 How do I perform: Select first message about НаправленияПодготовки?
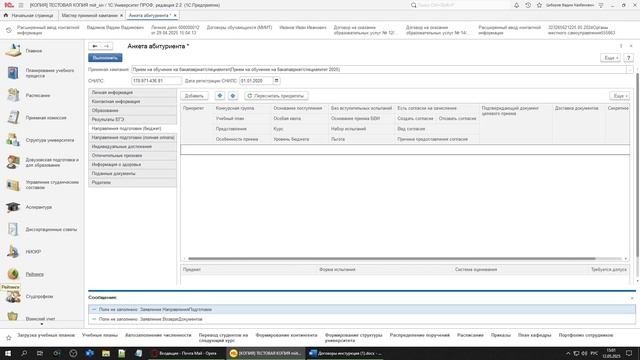[362, 310]
